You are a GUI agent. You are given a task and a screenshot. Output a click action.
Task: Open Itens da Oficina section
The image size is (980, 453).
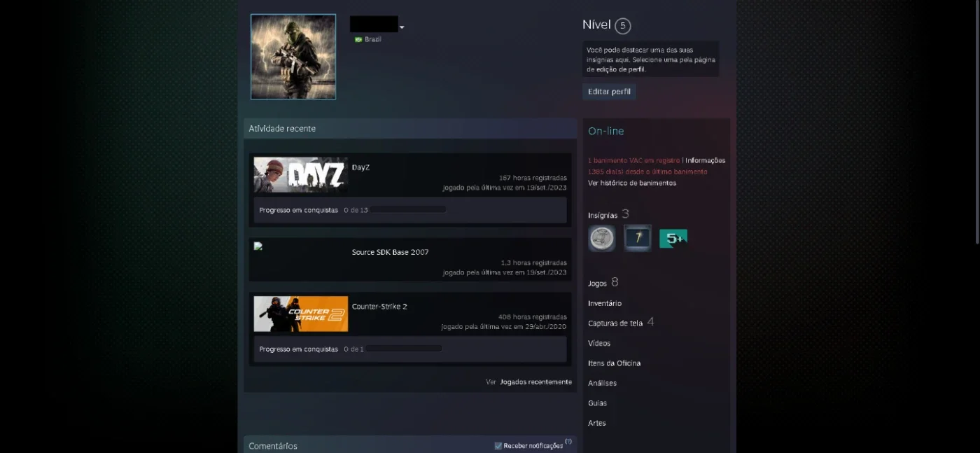click(614, 363)
